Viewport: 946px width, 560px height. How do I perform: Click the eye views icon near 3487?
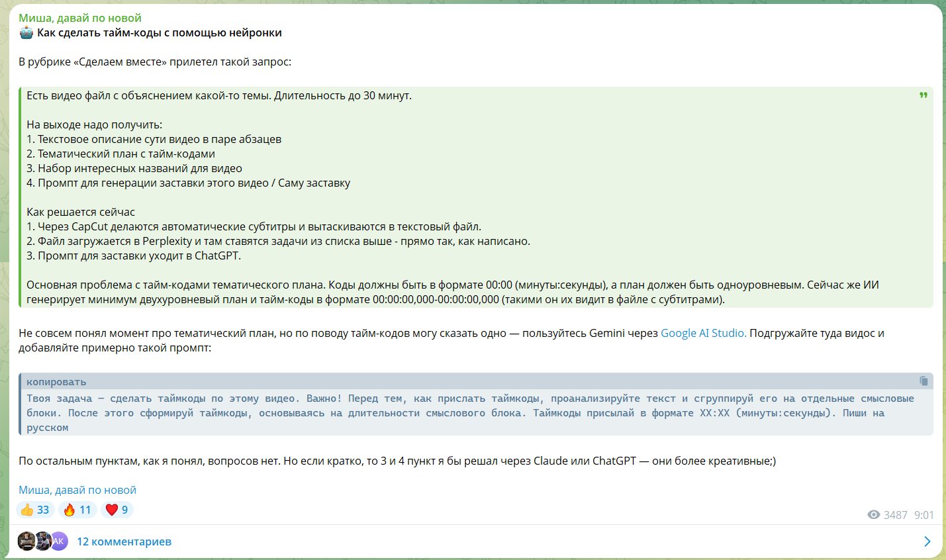(874, 515)
